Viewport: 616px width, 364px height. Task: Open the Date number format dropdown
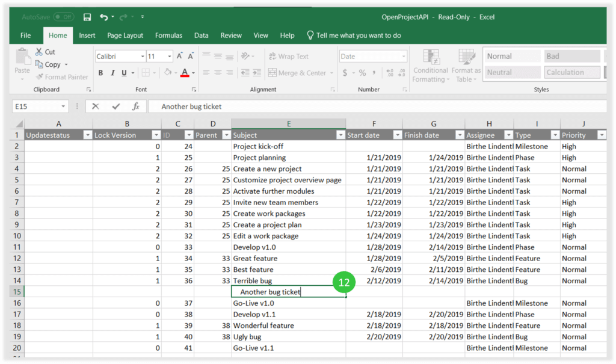click(404, 57)
